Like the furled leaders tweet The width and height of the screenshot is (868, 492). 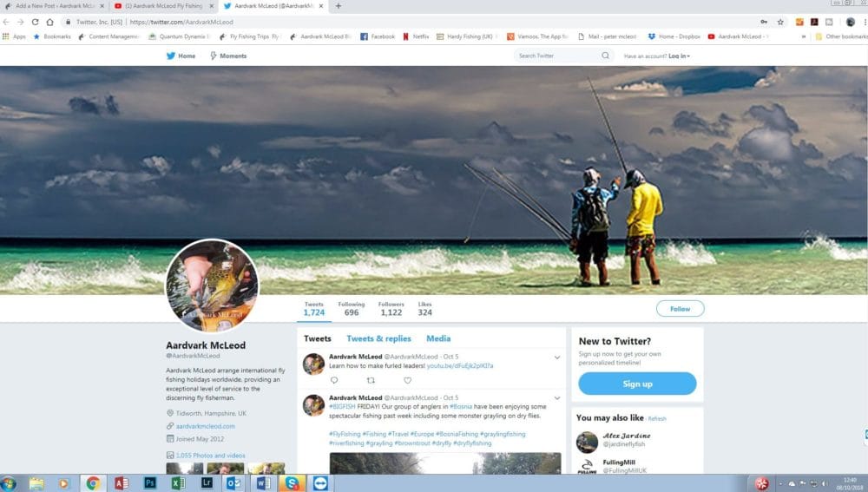click(x=407, y=380)
